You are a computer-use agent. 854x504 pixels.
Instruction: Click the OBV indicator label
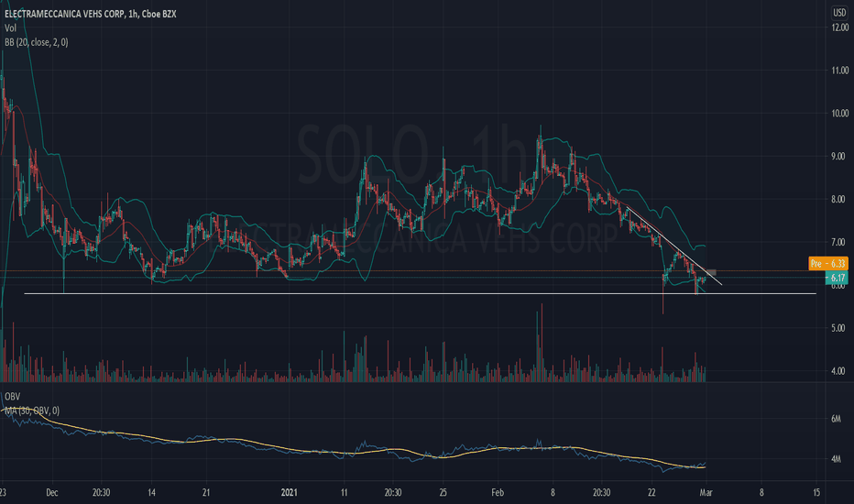[x=12, y=396]
